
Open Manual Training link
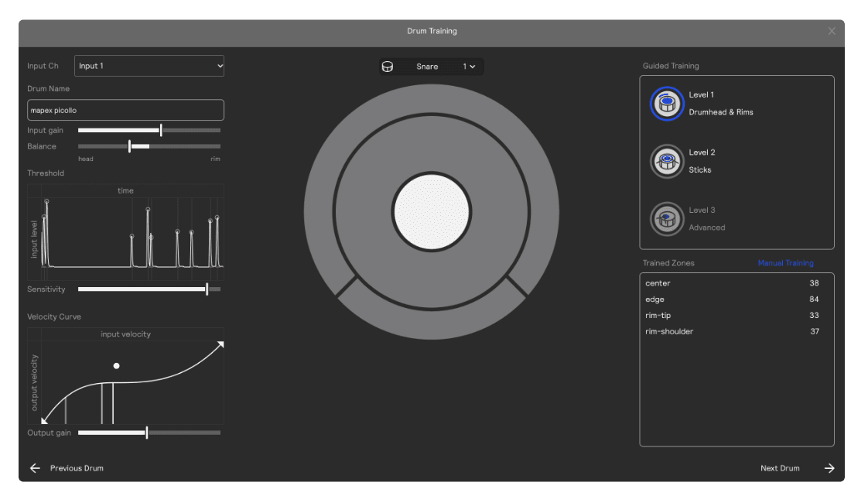click(x=785, y=263)
